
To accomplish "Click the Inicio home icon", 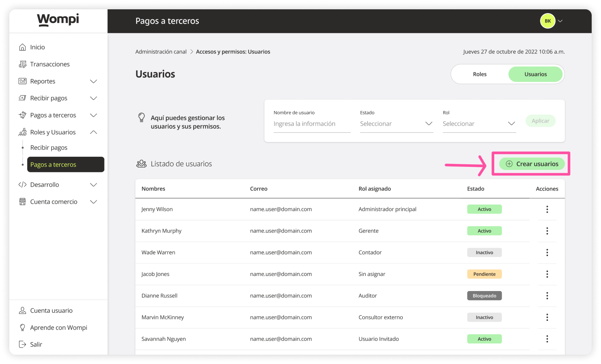I will point(23,47).
